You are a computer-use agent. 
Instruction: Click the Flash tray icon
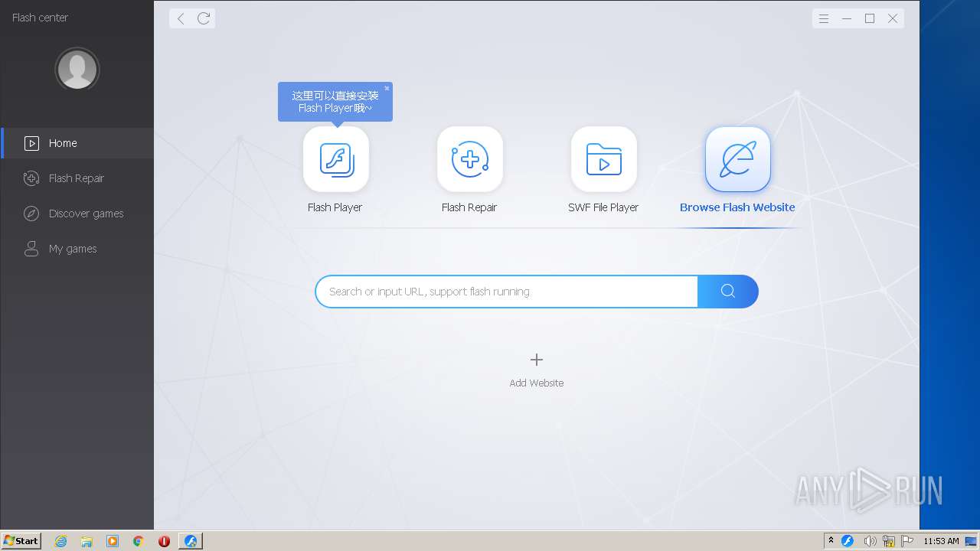tap(848, 541)
